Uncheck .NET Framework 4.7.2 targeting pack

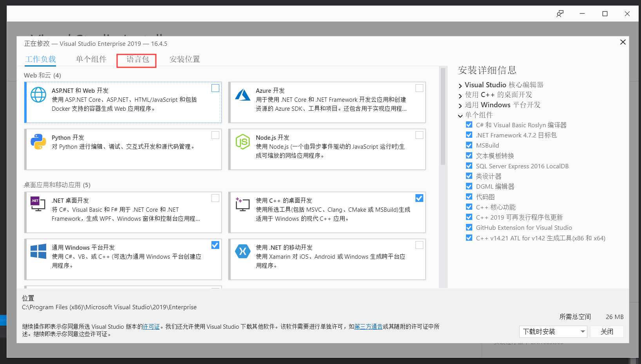coord(469,135)
